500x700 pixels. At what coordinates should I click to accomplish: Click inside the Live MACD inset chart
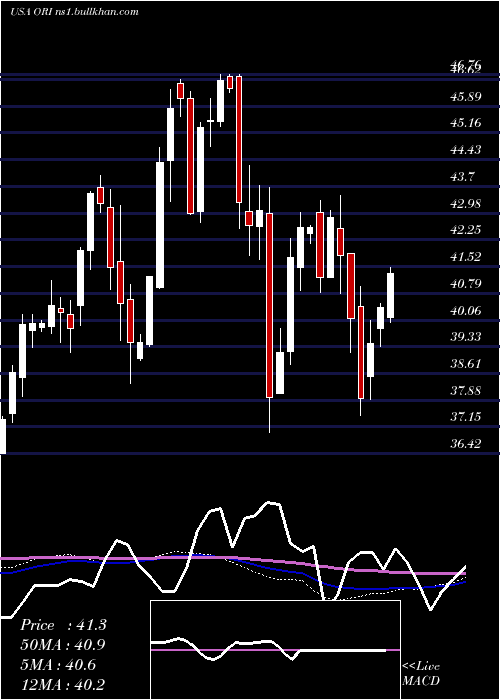point(275,650)
